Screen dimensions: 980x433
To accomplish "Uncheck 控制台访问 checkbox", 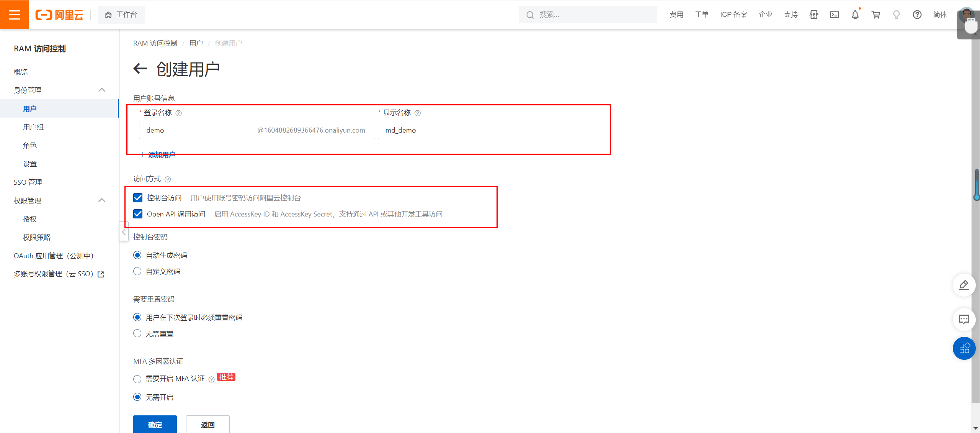I will (x=138, y=198).
